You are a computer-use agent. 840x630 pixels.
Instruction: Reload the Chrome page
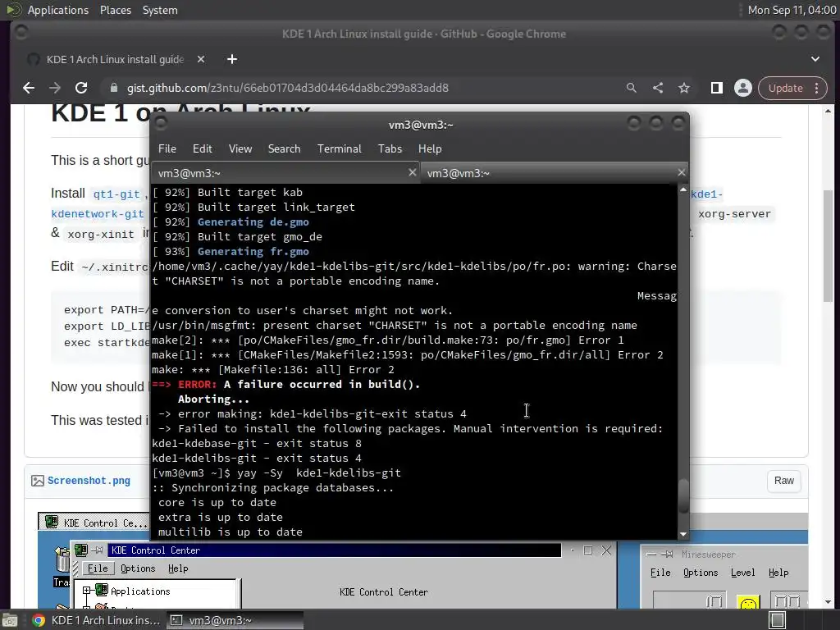point(81,88)
